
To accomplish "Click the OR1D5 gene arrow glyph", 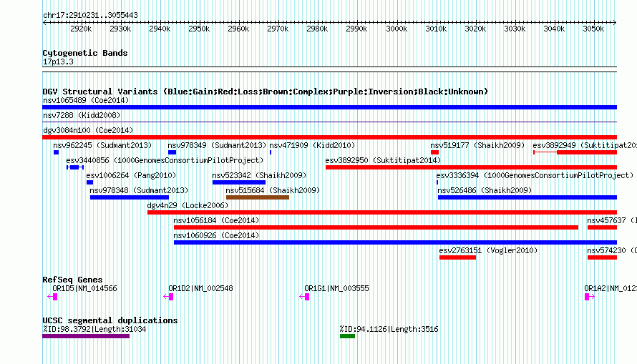I will click(x=52, y=297).
